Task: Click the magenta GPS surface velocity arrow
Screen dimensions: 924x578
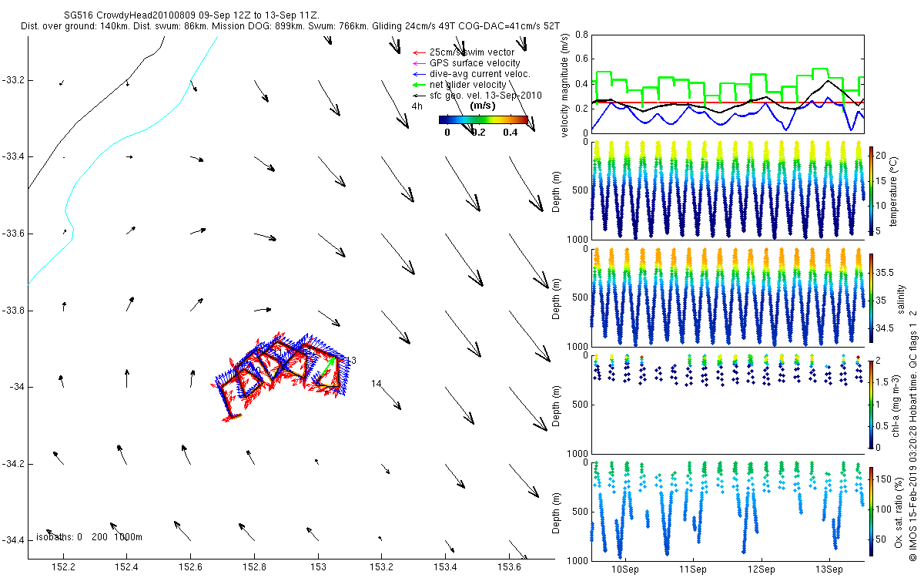Action: pyautogui.click(x=420, y=63)
